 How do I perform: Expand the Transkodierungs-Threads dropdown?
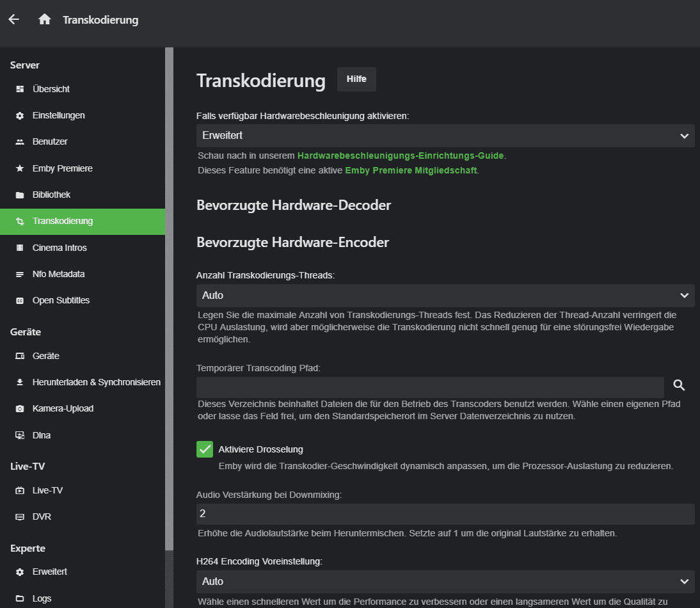[445, 295]
